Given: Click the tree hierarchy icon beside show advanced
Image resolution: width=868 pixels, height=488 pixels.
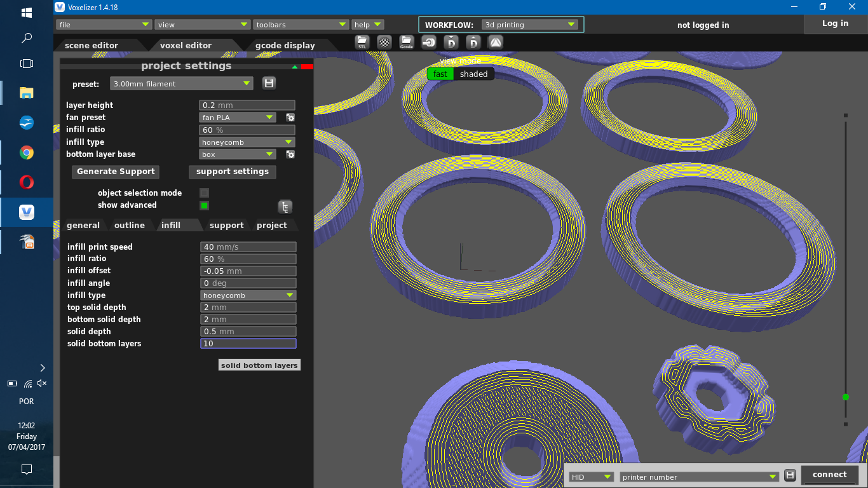Looking at the screenshot, I should 285,207.
